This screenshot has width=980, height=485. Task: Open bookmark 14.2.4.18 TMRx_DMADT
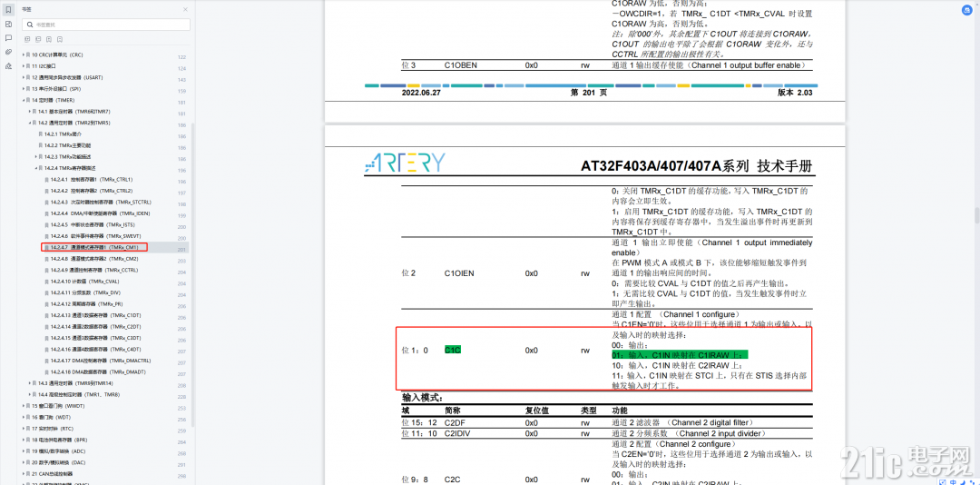(x=99, y=371)
